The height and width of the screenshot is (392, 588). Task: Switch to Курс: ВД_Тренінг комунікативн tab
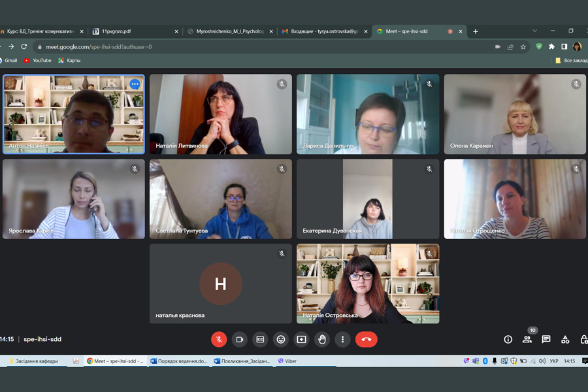coord(41,31)
